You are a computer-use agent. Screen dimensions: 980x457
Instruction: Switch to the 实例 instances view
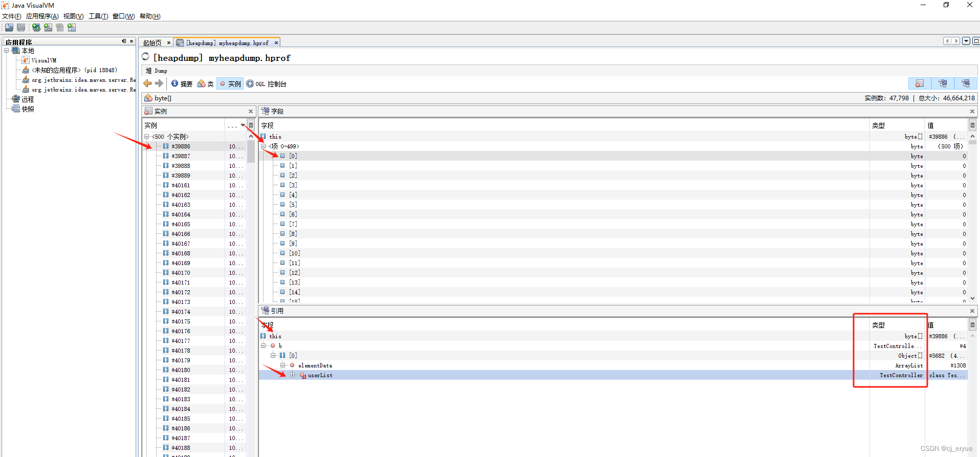click(230, 84)
